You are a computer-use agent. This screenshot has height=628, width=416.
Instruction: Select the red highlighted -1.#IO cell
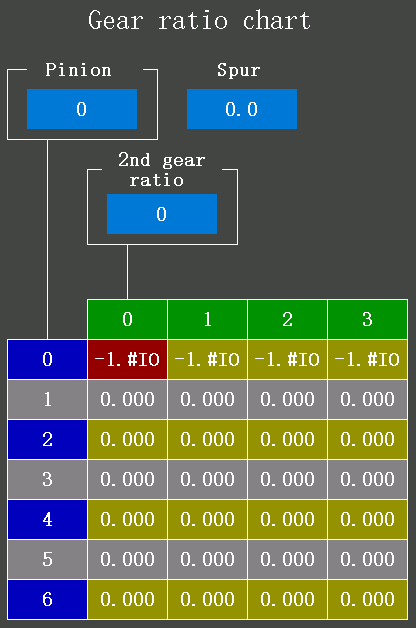[x=127, y=359]
